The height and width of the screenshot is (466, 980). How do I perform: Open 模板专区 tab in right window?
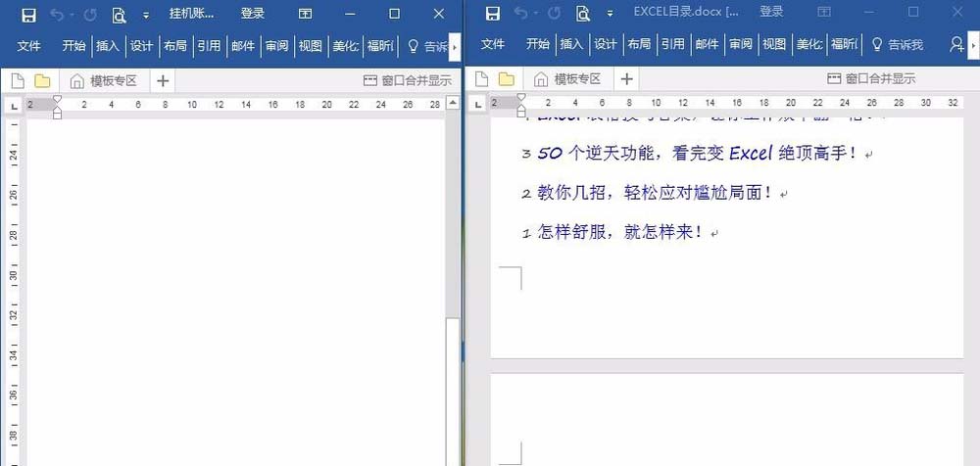tap(567, 78)
